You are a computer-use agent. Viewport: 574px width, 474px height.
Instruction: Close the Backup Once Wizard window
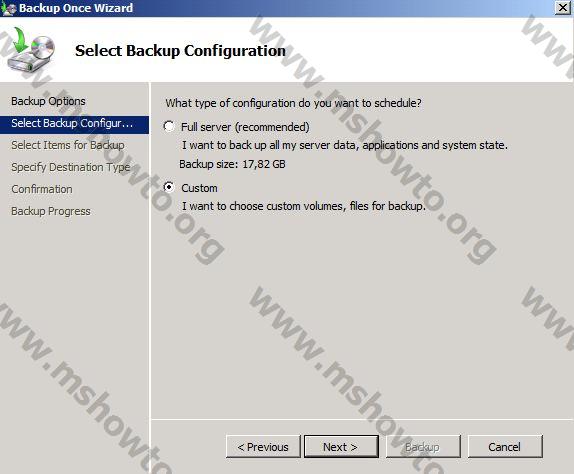click(562, 8)
